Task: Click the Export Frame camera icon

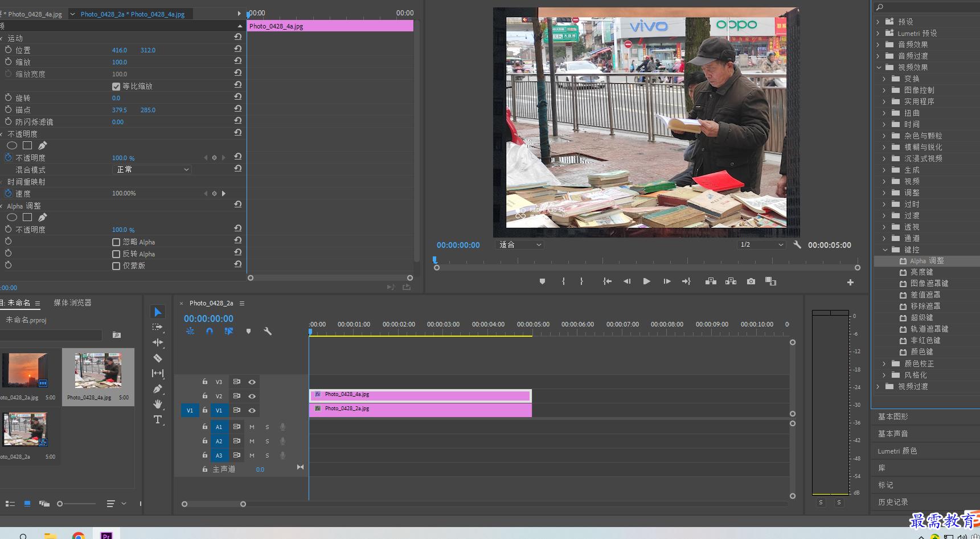Action: (751, 281)
